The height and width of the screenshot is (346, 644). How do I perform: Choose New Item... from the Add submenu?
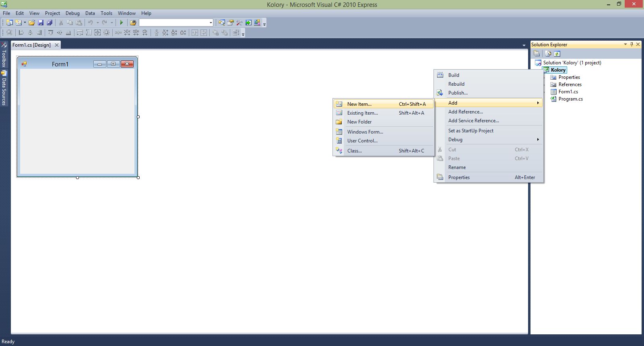tap(384, 104)
